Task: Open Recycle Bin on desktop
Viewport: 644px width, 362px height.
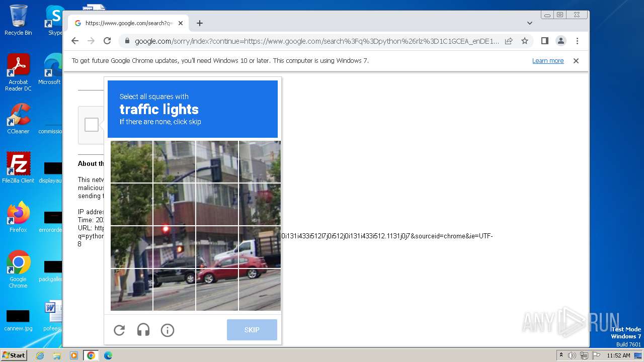Action: point(18,20)
